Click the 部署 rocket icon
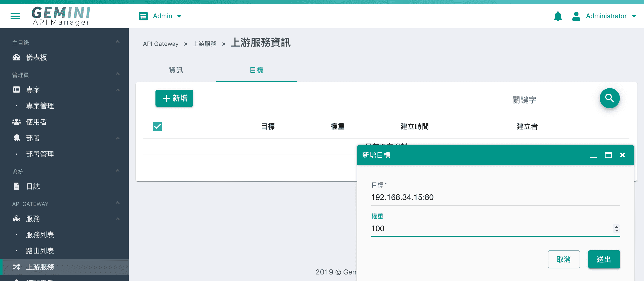 click(x=16, y=138)
